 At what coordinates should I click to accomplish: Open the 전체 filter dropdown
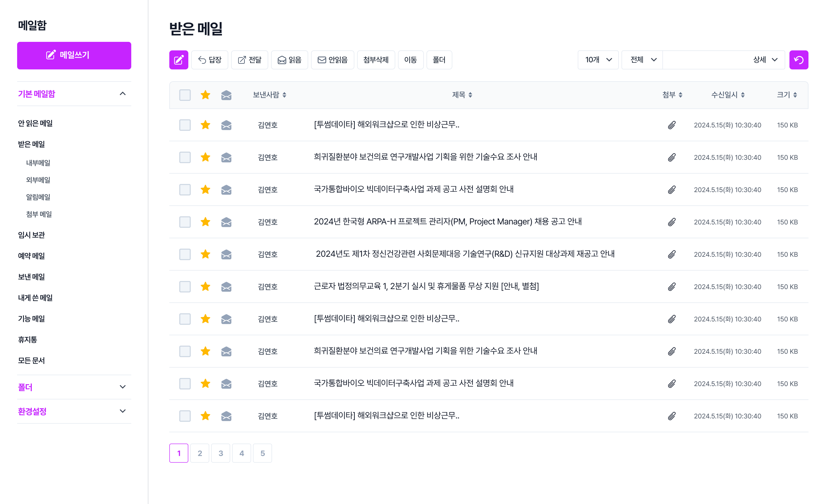pos(642,60)
